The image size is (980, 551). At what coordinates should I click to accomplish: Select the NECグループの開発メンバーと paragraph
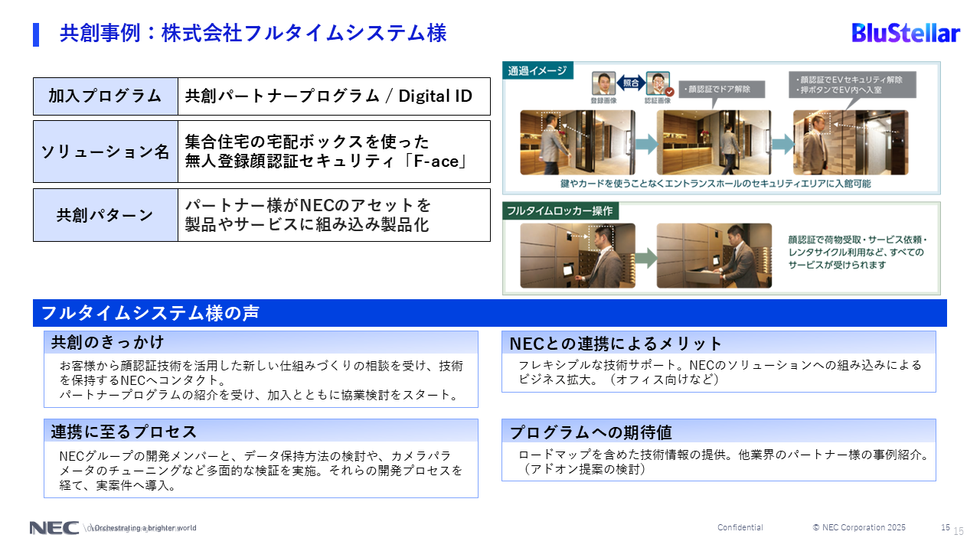click(x=261, y=470)
